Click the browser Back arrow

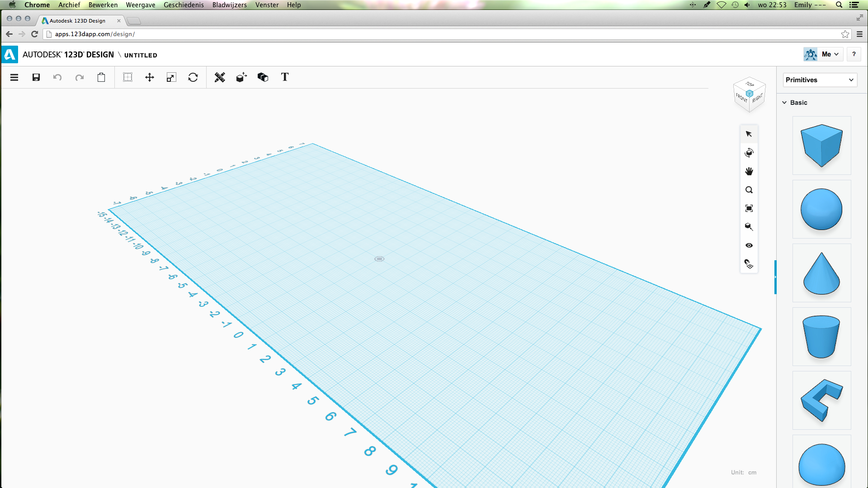coord(9,34)
